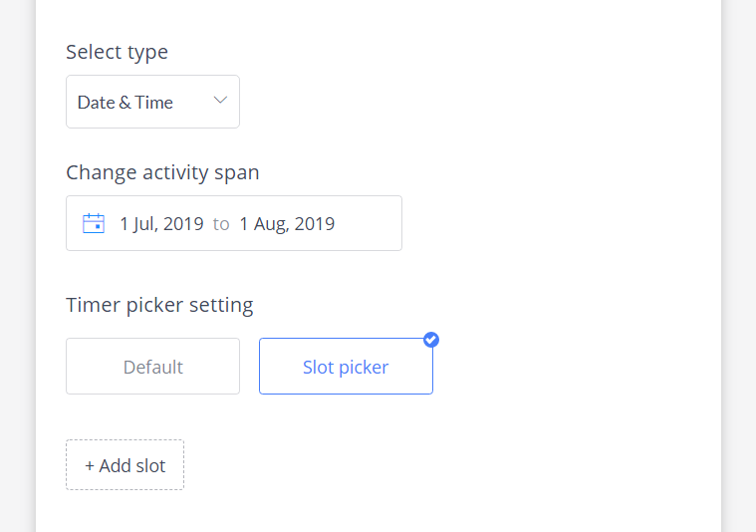The width and height of the screenshot is (756, 532).
Task: Open the activity span date range field
Action: tap(234, 223)
